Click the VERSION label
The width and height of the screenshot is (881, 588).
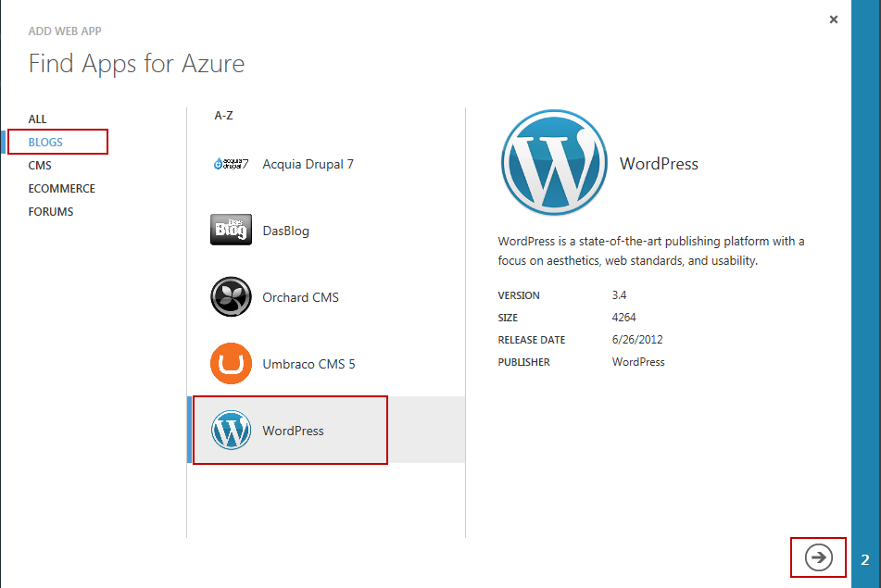[x=519, y=295]
